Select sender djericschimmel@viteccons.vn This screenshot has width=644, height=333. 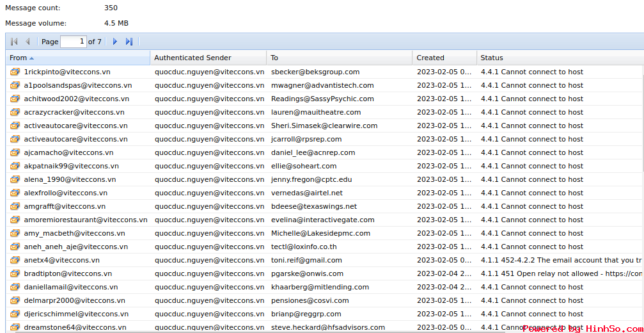76,314
